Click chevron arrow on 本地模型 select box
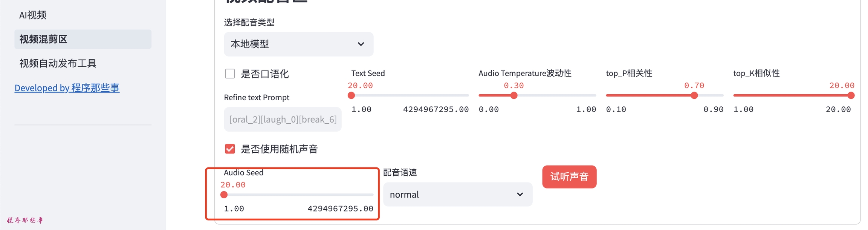The width and height of the screenshot is (868, 230). click(361, 44)
